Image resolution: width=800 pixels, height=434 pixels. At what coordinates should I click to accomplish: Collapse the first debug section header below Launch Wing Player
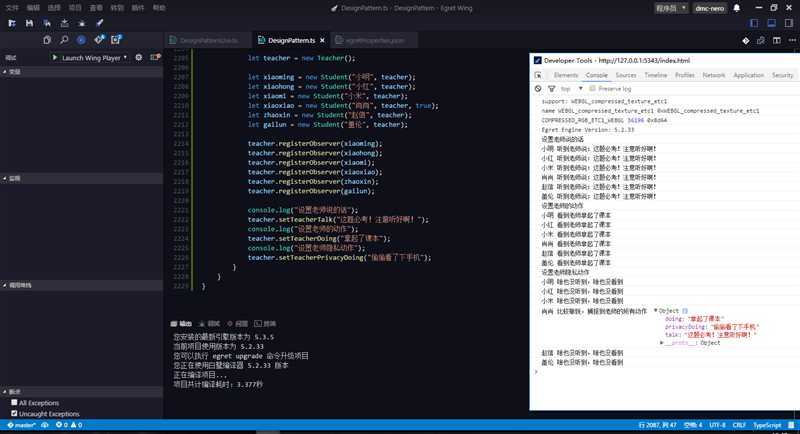(82, 72)
